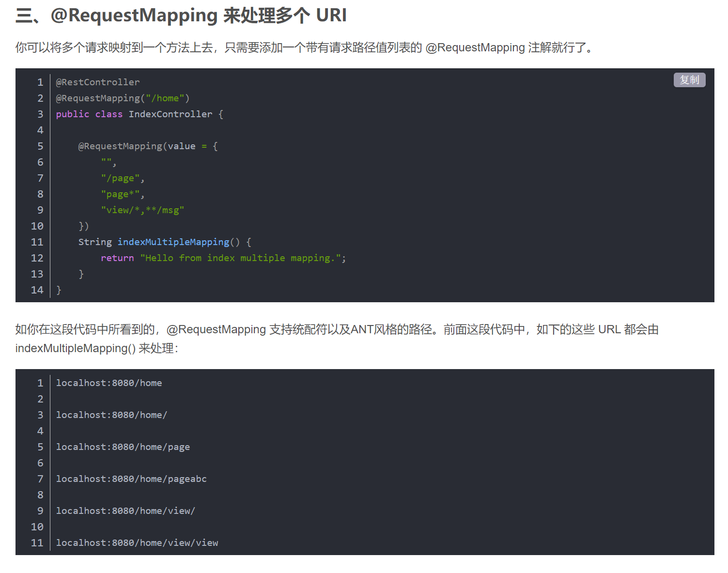Select the '@RestController' code line
Viewport: 728px width, 573px height.
tap(98, 82)
